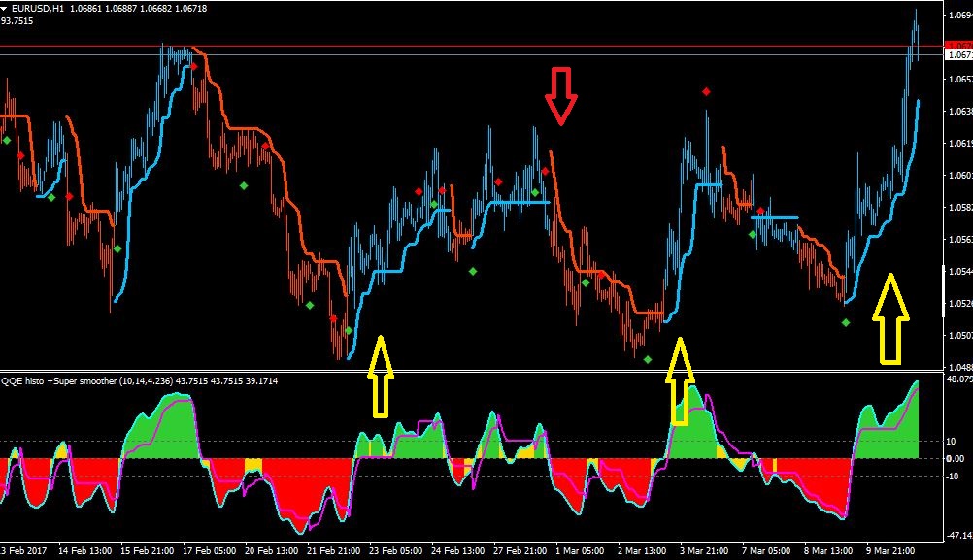Open the chart menu triangle beside EURUSD,H1
This screenshot has width=973, height=560.
[5, 9]
